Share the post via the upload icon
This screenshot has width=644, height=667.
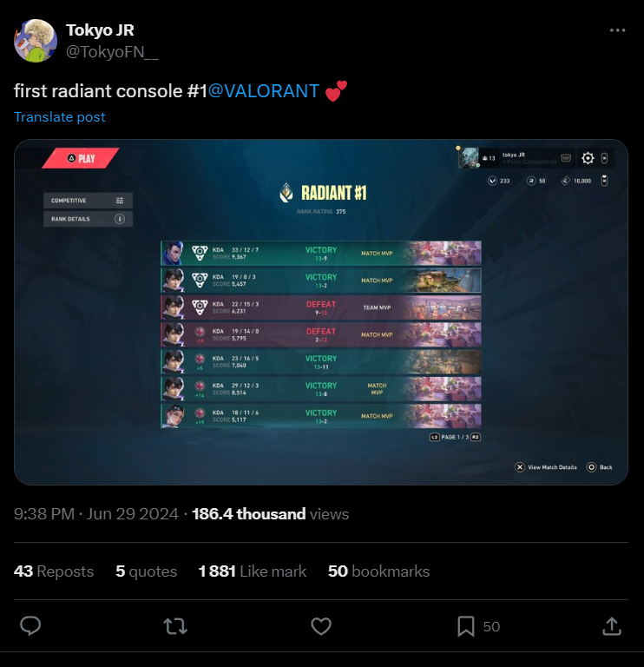(612, 626)
